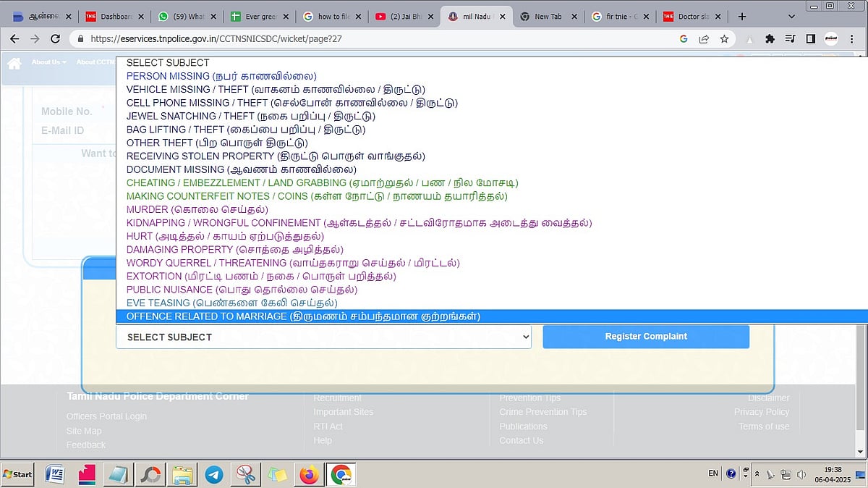Expand the tab search chevron in Chrome
Screen dimensions: 868x488
click(x=790, y=16)
